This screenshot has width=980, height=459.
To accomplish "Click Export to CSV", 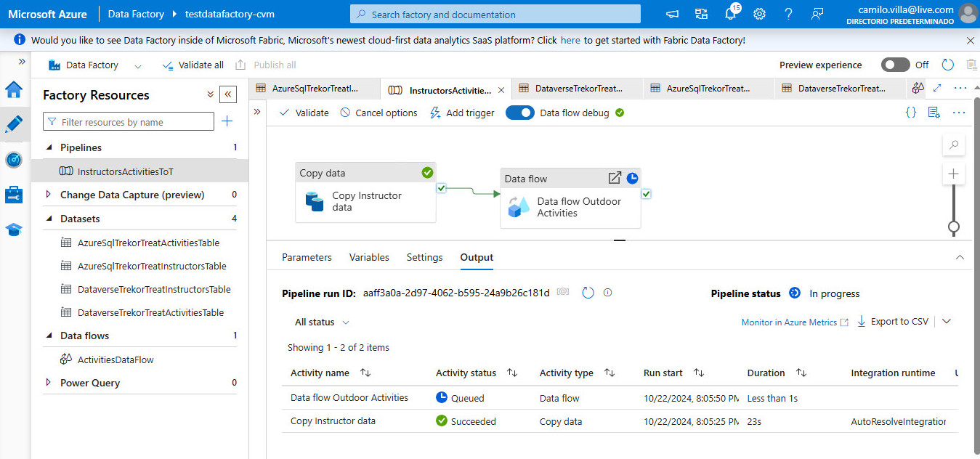I will (x=893, y=321).
